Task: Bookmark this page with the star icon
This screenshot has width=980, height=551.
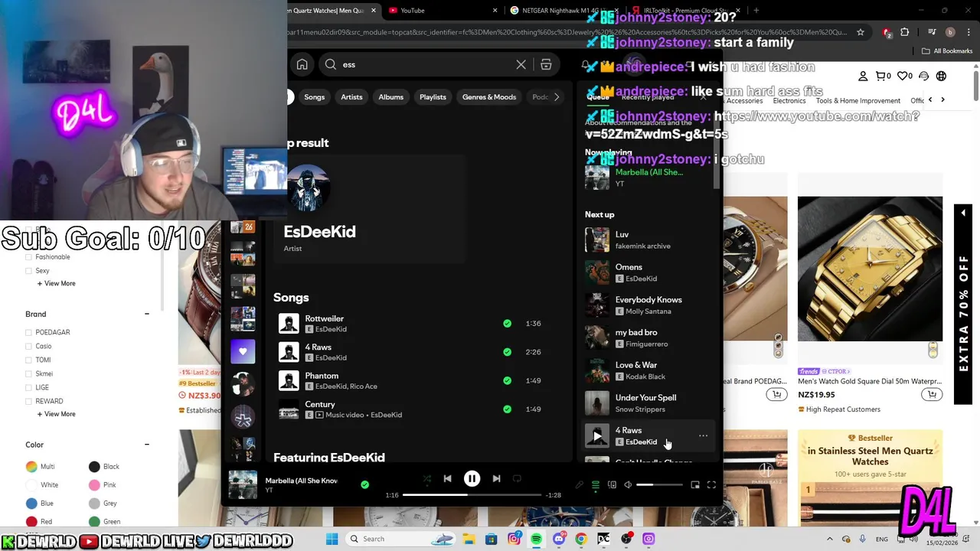Action: coord(861,32)
